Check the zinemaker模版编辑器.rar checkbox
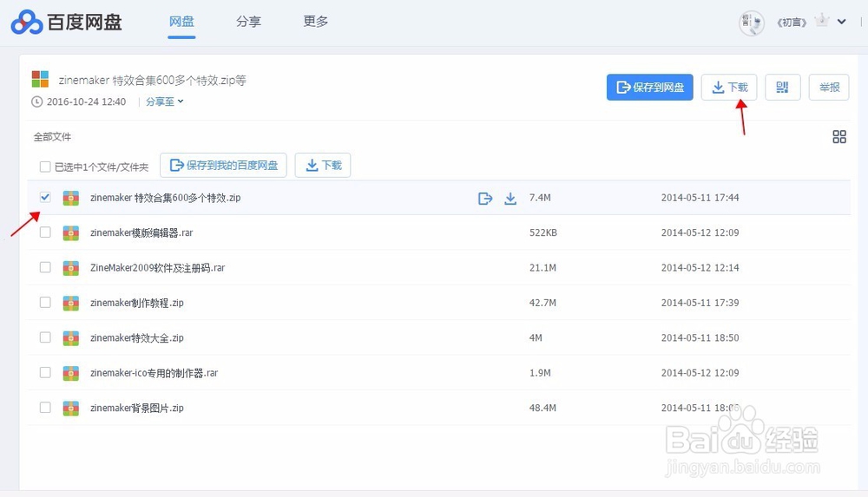 [45, 232]
